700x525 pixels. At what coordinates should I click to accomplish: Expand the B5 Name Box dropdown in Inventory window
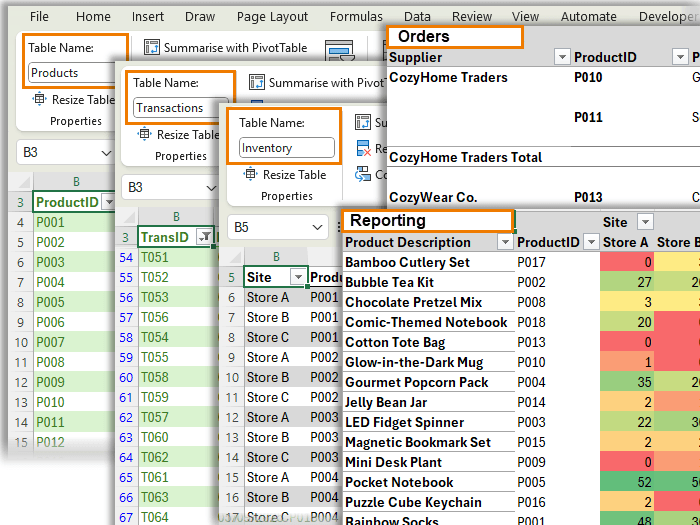[x=317, y=228]
